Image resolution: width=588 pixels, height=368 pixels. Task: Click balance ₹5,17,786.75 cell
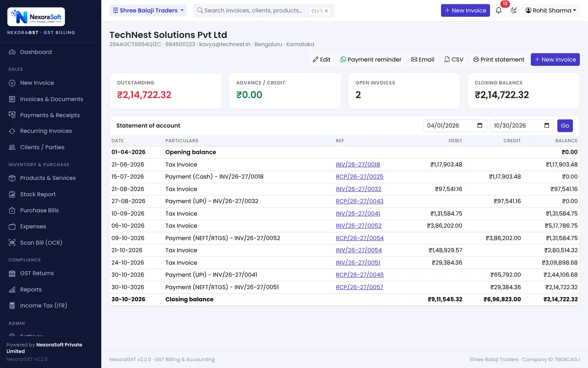[x=561, y=226]
